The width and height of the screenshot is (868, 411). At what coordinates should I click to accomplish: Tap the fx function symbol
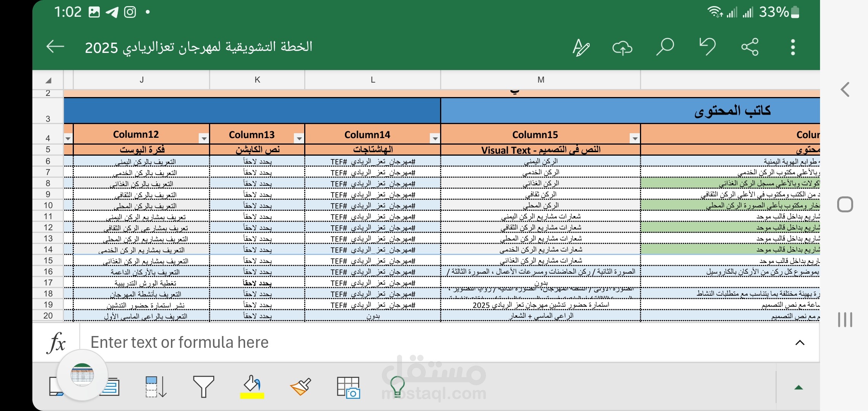56,342
